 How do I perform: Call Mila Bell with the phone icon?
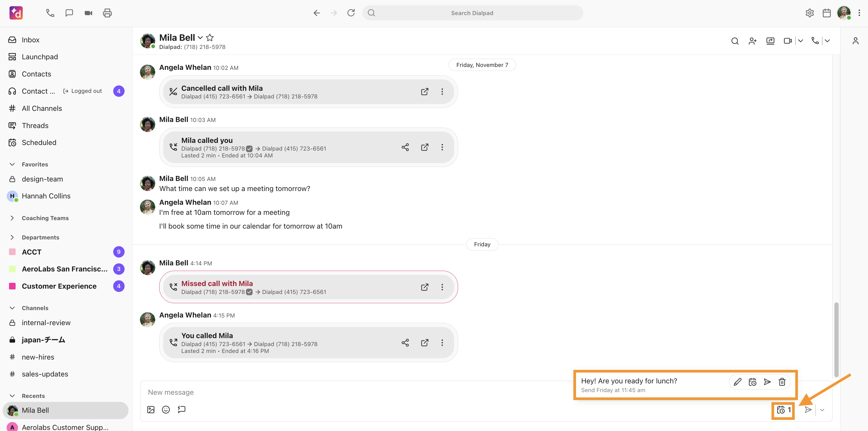tap(815, 41)
